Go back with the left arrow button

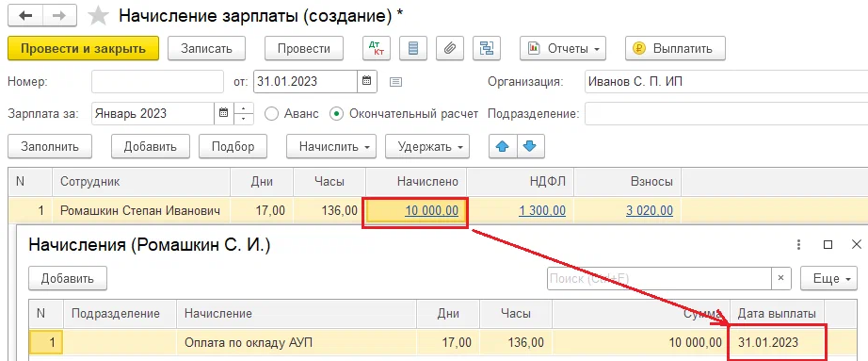click(24, 16)
